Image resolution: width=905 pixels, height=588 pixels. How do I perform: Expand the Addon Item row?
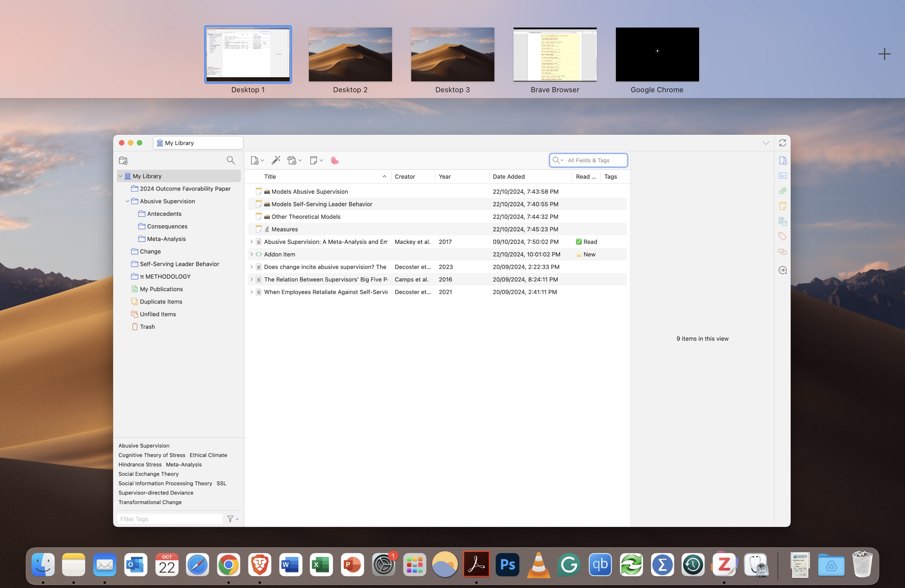tap(251, 254)
